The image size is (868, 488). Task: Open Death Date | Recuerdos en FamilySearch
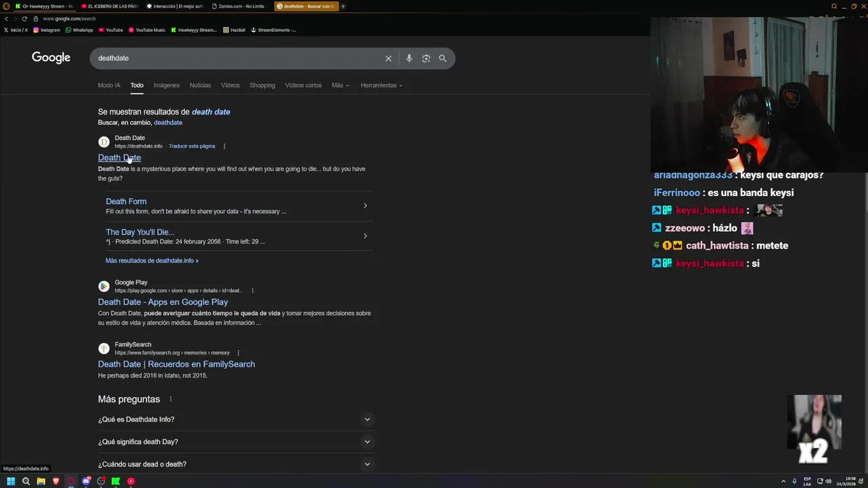click(176, 364)
